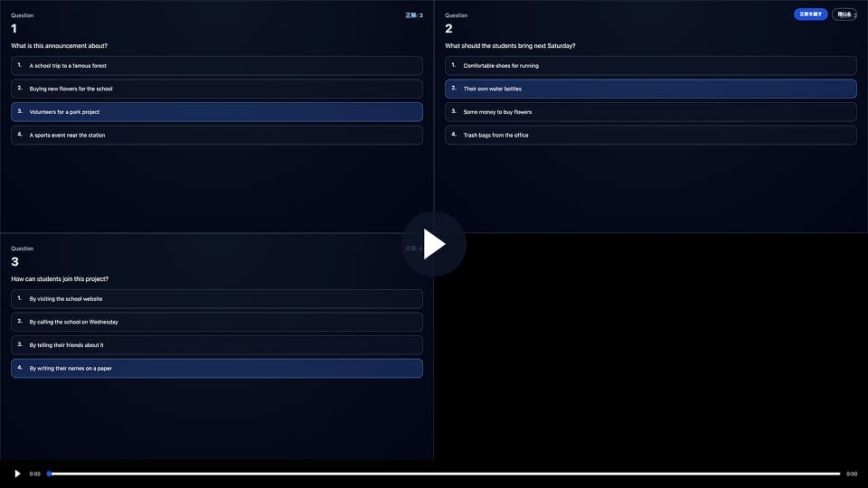Viewport: 868px width, 488px height.
Task: Click the 正解: 3 label in Question 1
Action: tap(414, 15)
